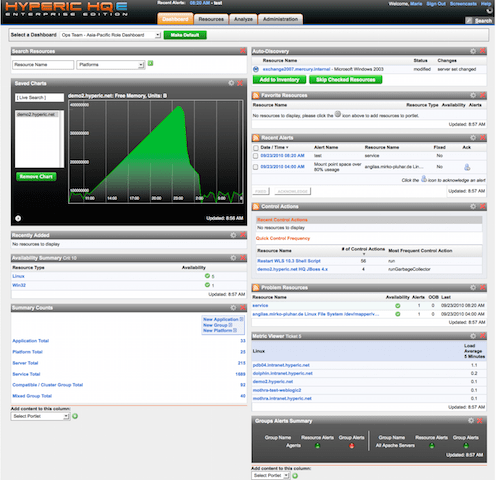
Task: Open dolphin.intranet.hyperic.net metric link
Action: tap(283, 373)
